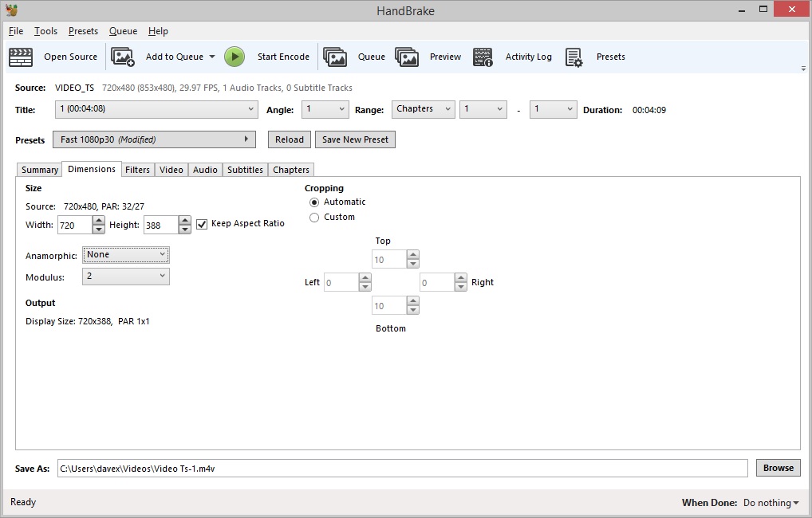Click the Activity Log icon
Image resolution: width=812 pixels, height=518 pixels.
(483, 57)
